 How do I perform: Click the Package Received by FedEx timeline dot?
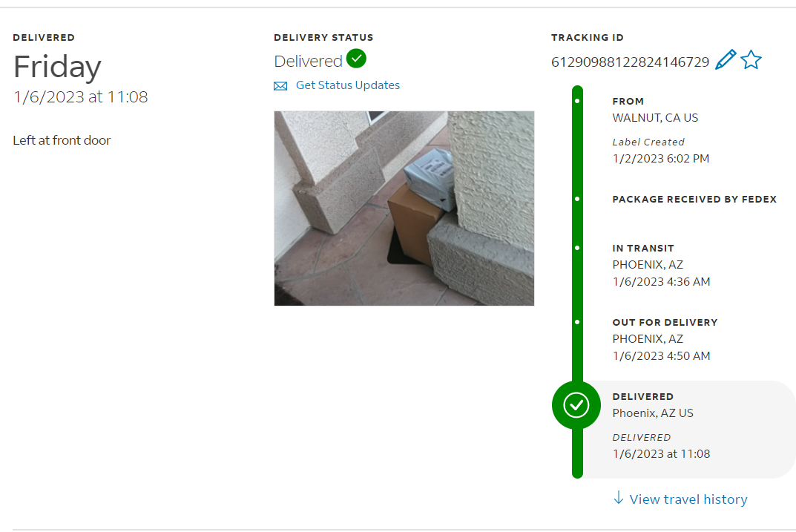pos(577,199)
